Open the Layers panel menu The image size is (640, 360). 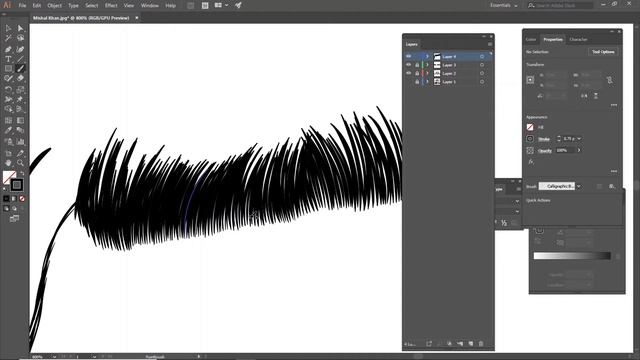click(489, 44)
